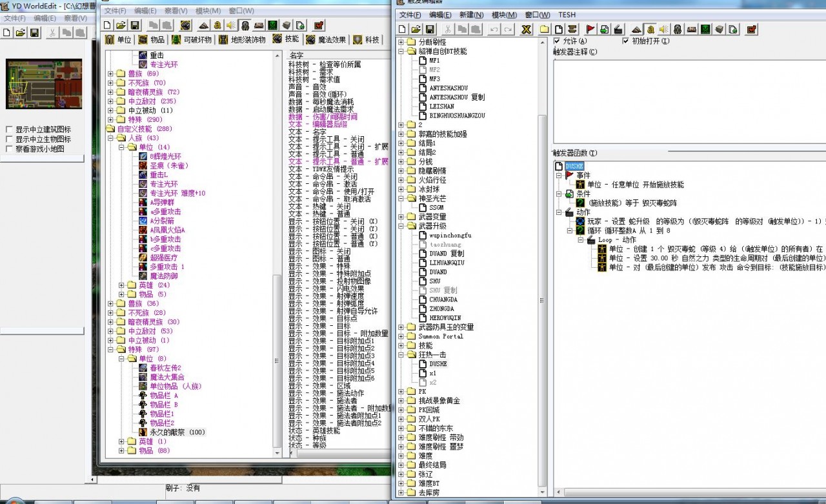Open AI Editor from Object Editor toolbar

[x=272, y=25]
